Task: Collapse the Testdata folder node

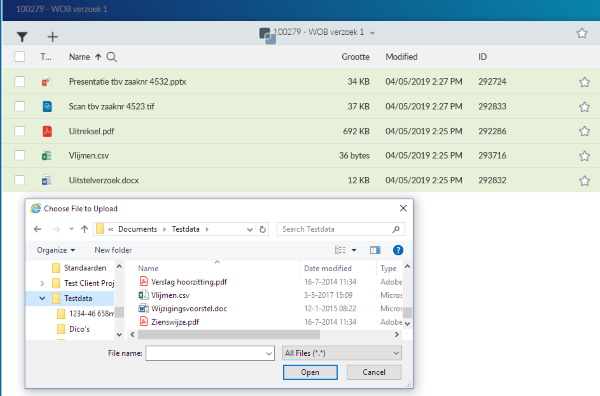Action: pos(42,298)
